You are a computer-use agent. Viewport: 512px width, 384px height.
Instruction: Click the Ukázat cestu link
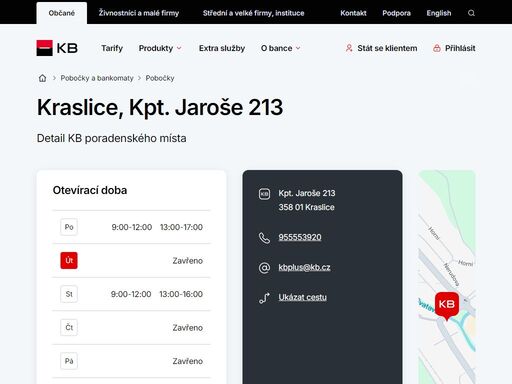point(302,297)
